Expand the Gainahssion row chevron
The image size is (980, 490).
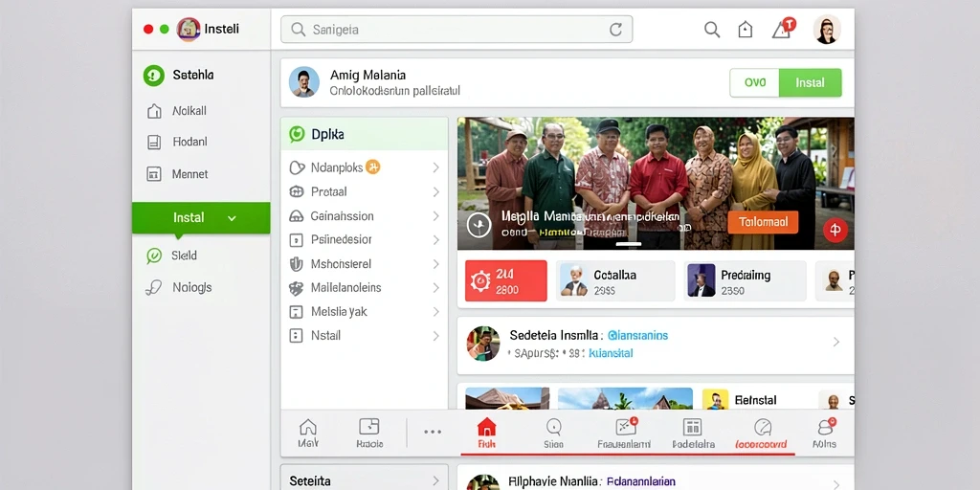coord(435,216)
